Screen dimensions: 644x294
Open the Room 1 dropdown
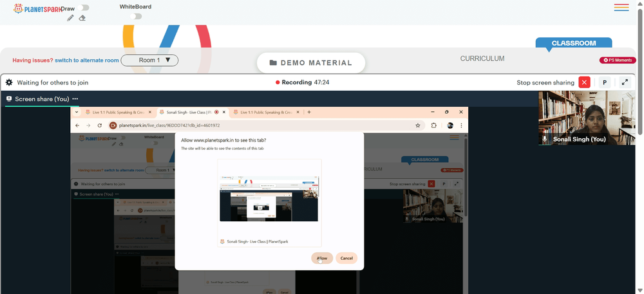(x=149, y=60)
